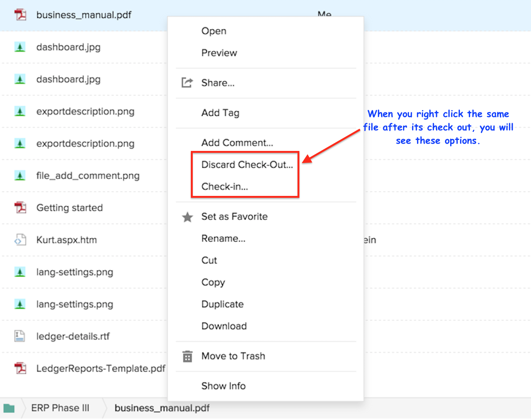Image resolution: width=531 pixels, height=420 pixels.
Task: Click the star icon for Set as Favorite
Action: (187, 217)
